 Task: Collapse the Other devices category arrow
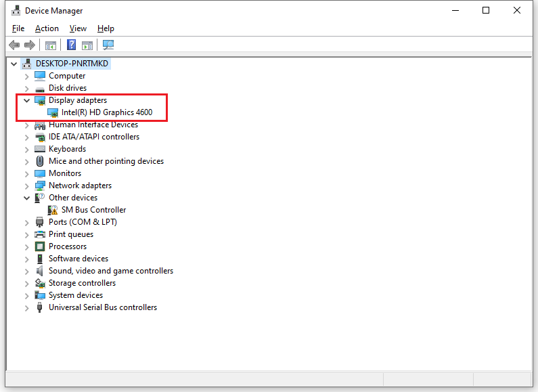pyautogui.click(x=27, y=198)
